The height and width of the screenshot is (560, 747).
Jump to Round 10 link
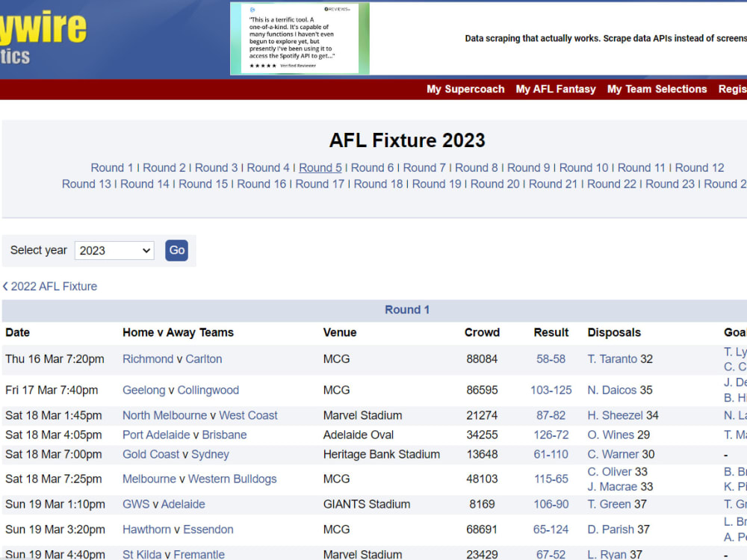[584, 167]
